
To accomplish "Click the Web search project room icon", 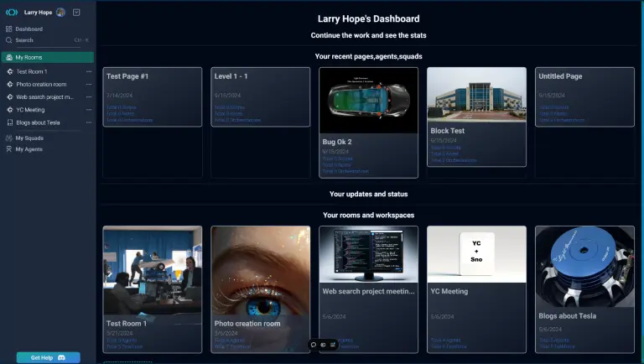I will pos(10,97).
